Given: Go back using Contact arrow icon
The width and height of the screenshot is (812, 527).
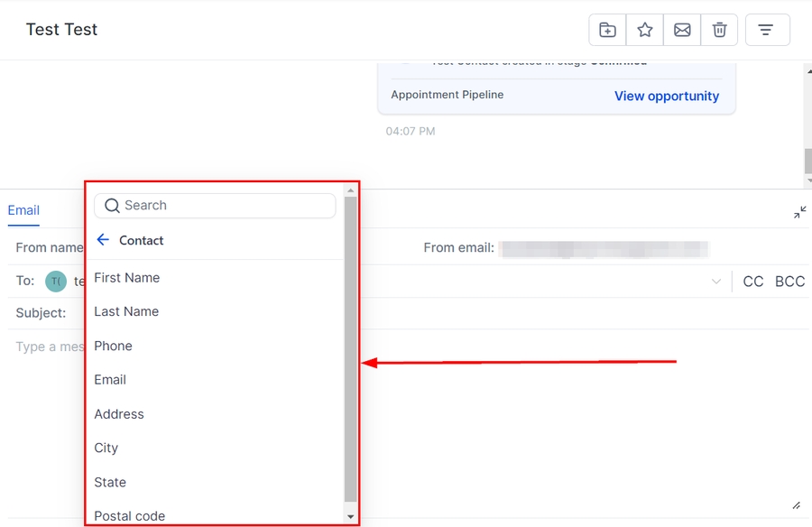Looking at the screenshot, I should click(103, 240).
